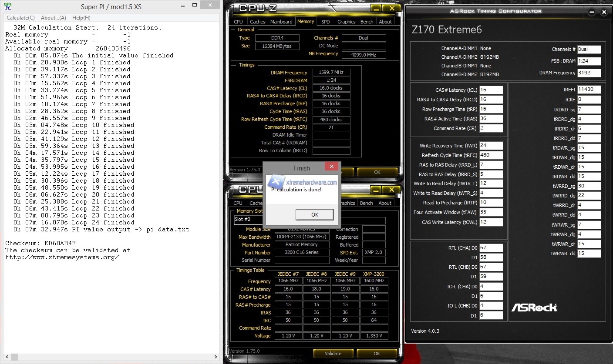Click Validate in the lower CPU-Z window
The height and width of the screenshot is (364, 613).
pos(333,354)
